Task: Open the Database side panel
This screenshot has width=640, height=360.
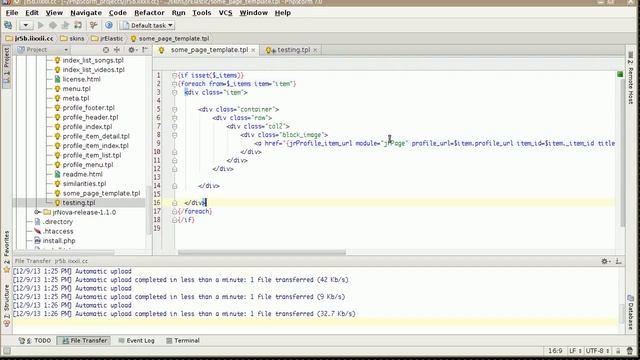Action: point(631,312)
